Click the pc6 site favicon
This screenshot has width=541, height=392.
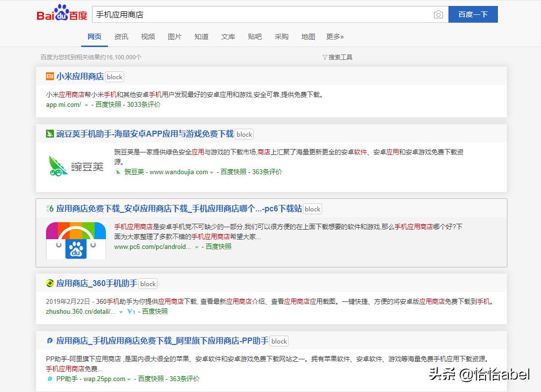pyautogui.click(x=49, y=209)
